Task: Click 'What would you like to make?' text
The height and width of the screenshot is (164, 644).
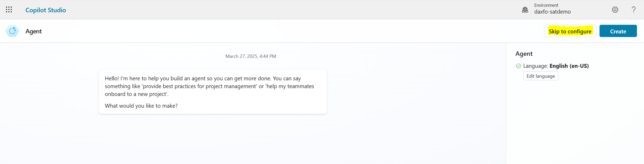Action: click(x=141, y=106)
